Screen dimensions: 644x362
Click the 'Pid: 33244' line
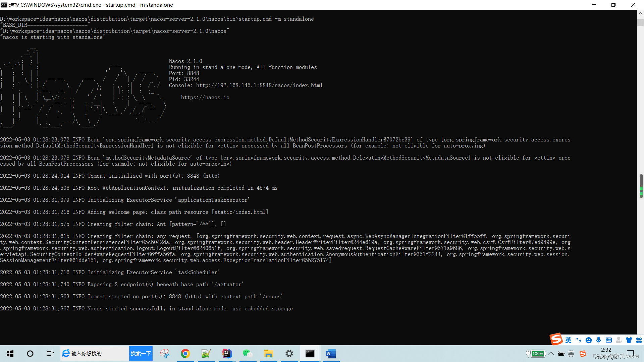(x=184, y=79)
